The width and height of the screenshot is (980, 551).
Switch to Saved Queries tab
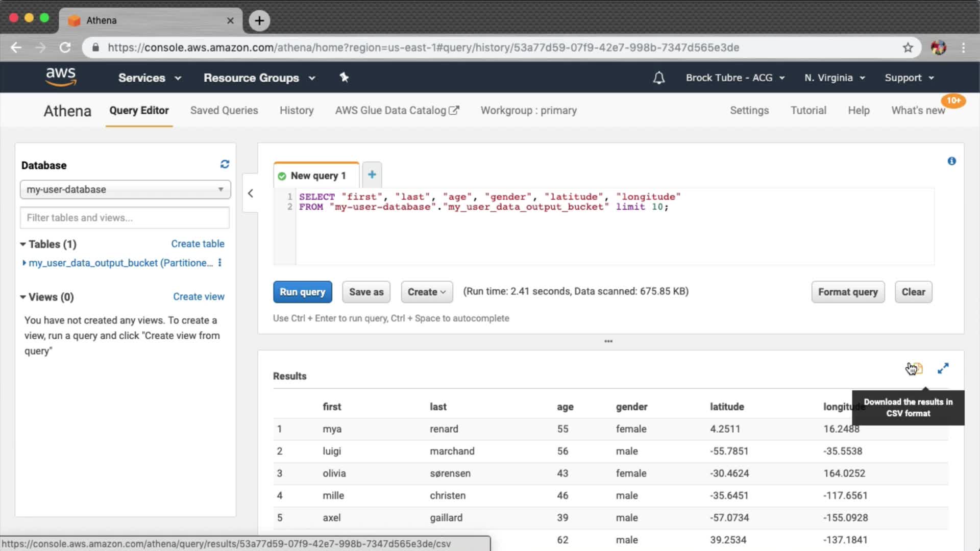(224, 111)
